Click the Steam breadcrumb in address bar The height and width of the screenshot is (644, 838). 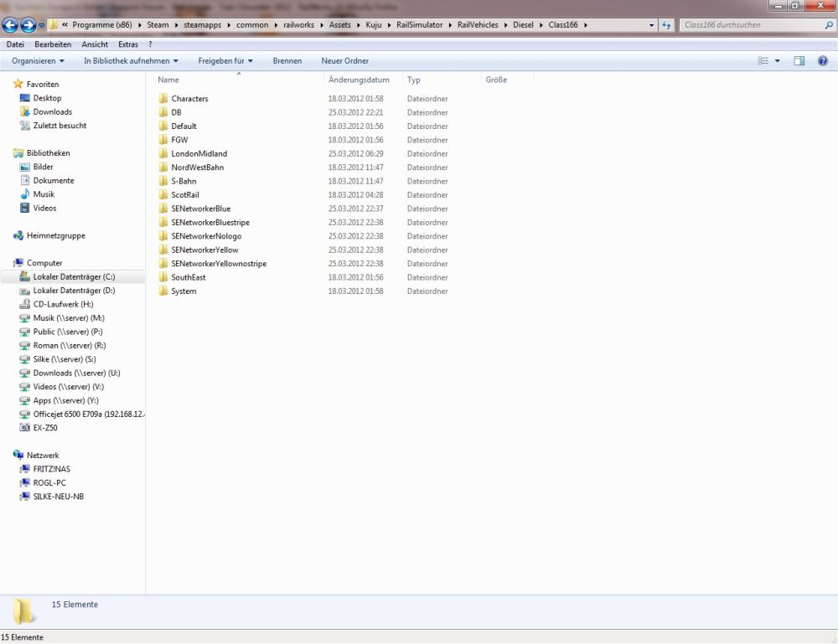[x=158, y=25]
